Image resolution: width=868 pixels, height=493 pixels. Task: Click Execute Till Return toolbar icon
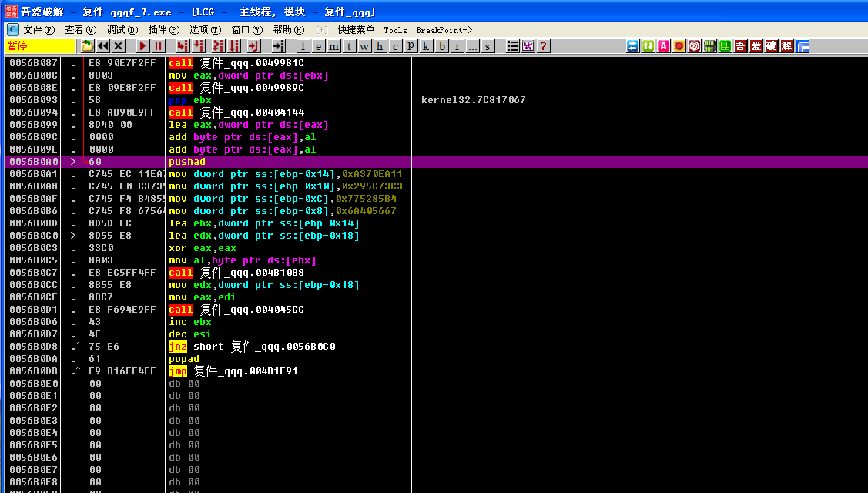253,46
